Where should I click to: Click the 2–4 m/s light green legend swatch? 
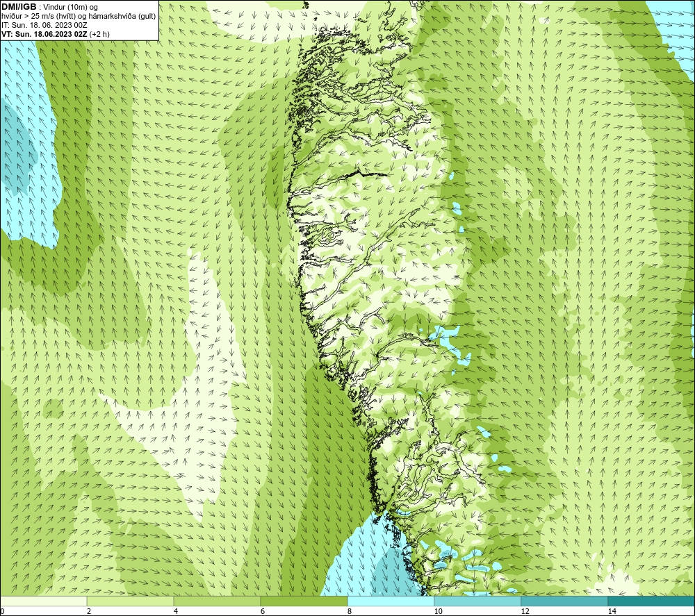(x=131, y=601)
